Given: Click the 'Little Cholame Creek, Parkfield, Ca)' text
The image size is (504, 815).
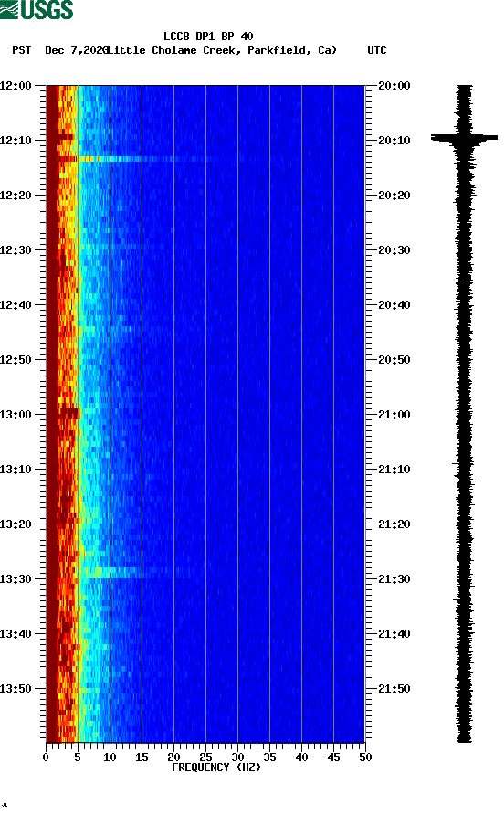Looking at the screenshot, I should [x=223, y=50].
